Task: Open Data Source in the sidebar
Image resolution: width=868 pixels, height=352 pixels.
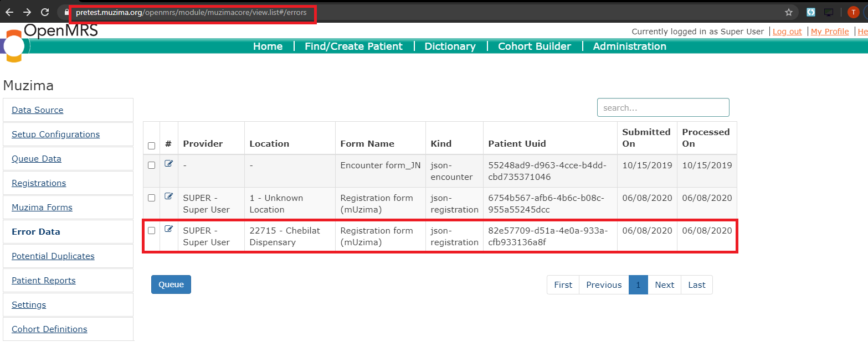Action: tap(38, 110)
